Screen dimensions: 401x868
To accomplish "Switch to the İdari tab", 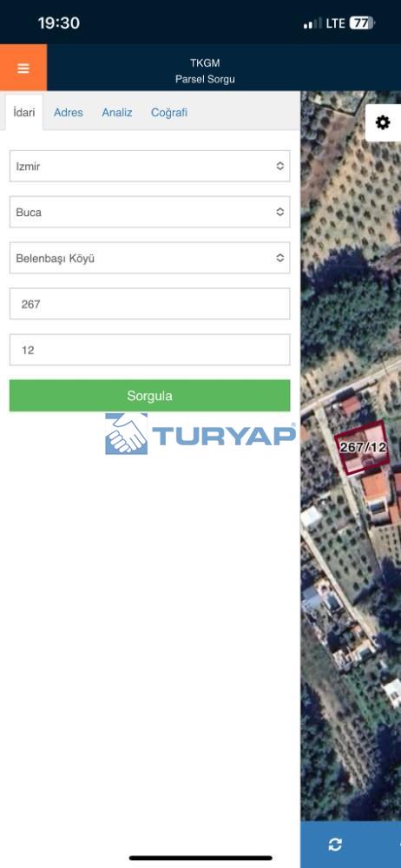I will tap(24, 112).
